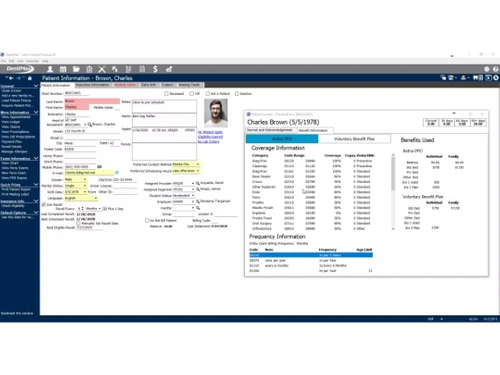Navigate back with the left arrow icon
The image size is (500, 375).
[x=11, y=78]
